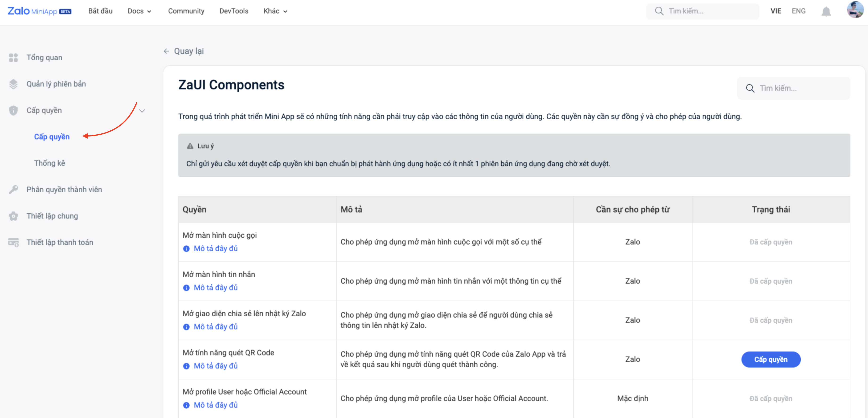868x418 pixels.
Task: Open the Community menu item
Action: (186, 11)
